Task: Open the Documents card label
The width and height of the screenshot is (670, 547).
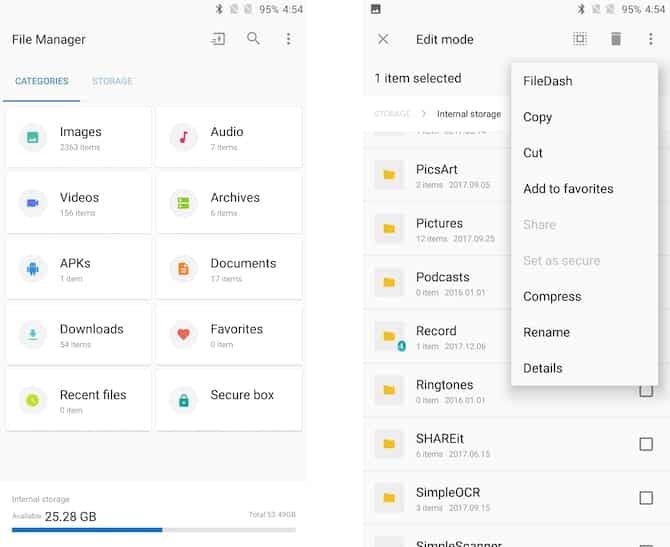Action: click(x=243, y=264)
